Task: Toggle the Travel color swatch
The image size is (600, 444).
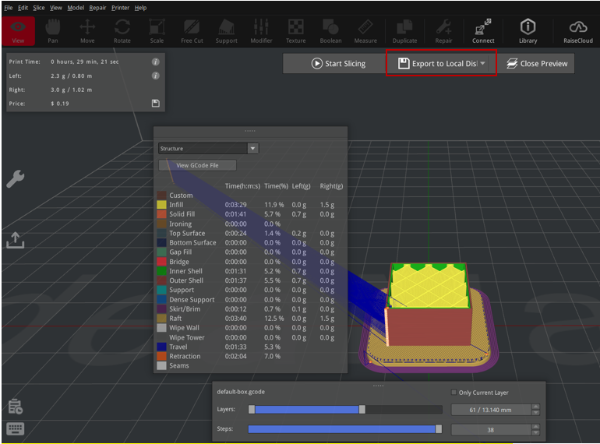Action: 163,347
